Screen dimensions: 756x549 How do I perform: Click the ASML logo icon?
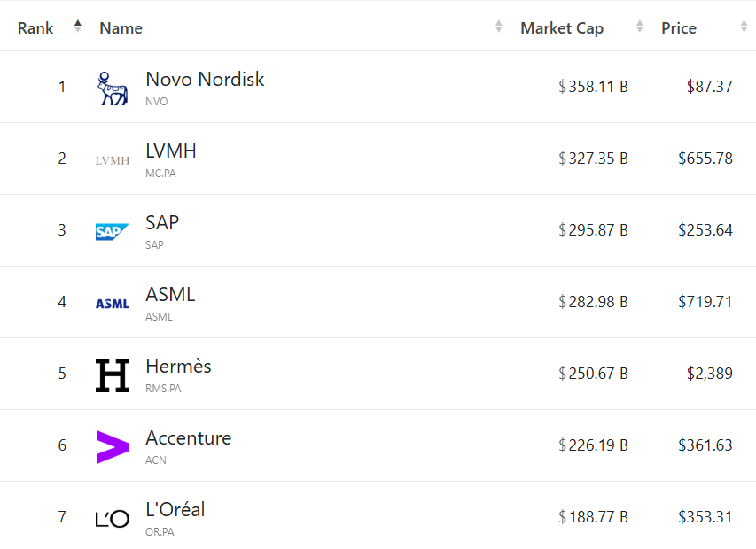click(x=113, y=304)
